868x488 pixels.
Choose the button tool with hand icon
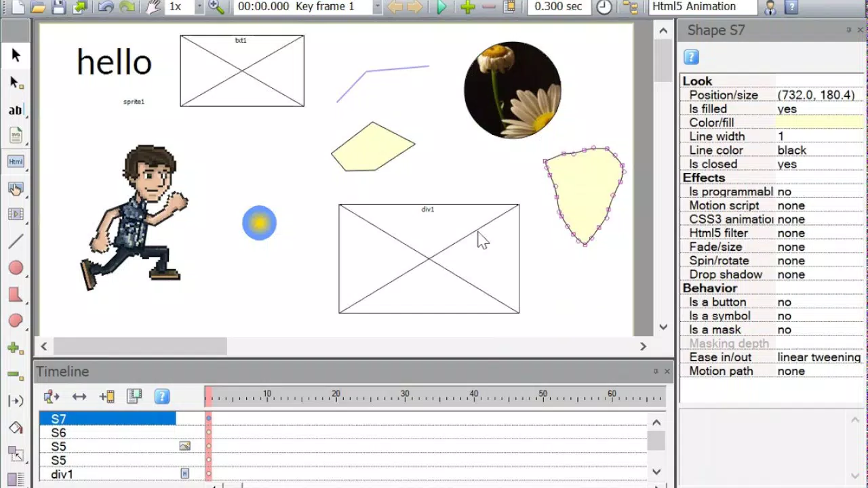tap(16, 188)
